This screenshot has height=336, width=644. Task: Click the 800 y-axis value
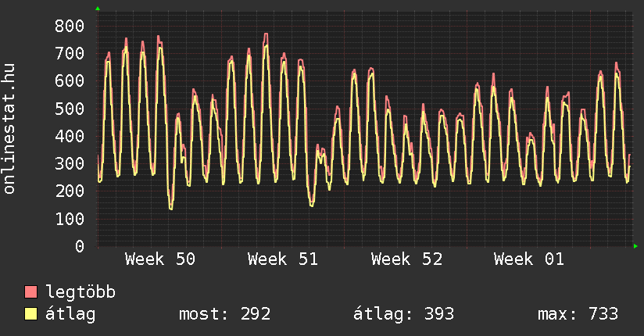tap(69, 27)
